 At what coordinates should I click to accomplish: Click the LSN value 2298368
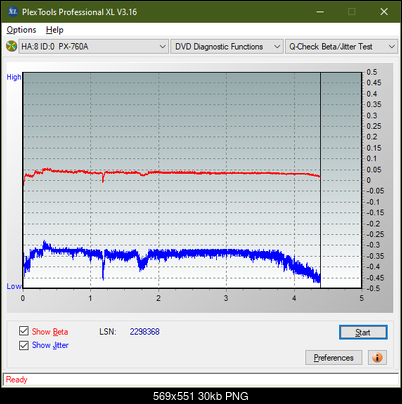point(145,332)
